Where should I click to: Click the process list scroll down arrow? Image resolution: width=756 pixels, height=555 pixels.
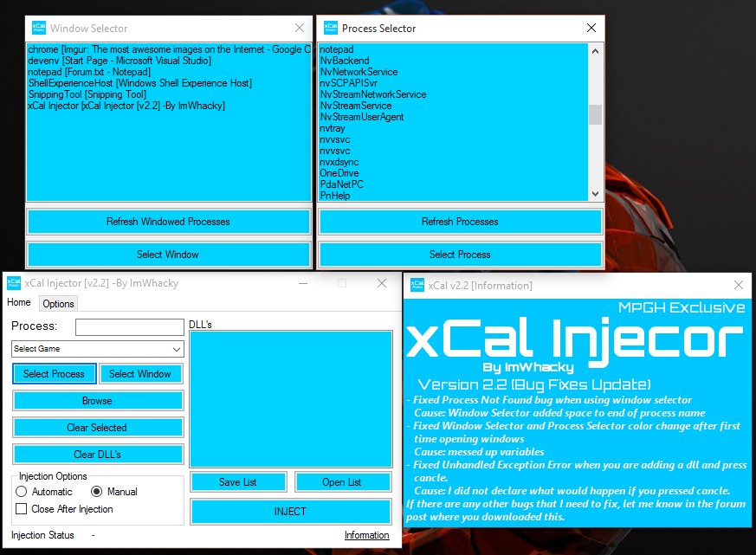coord(596,194)
